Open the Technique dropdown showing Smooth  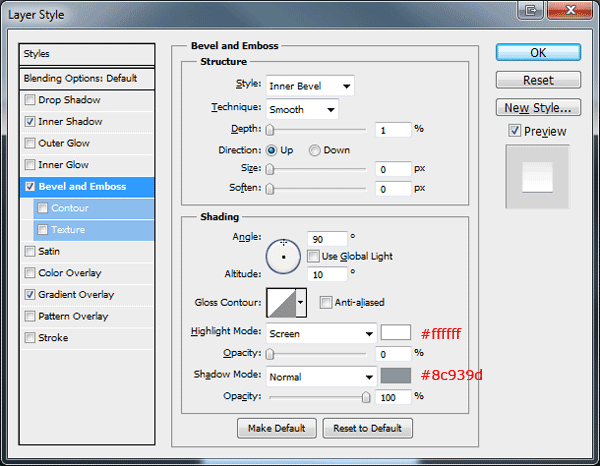[x=302, y=109]
